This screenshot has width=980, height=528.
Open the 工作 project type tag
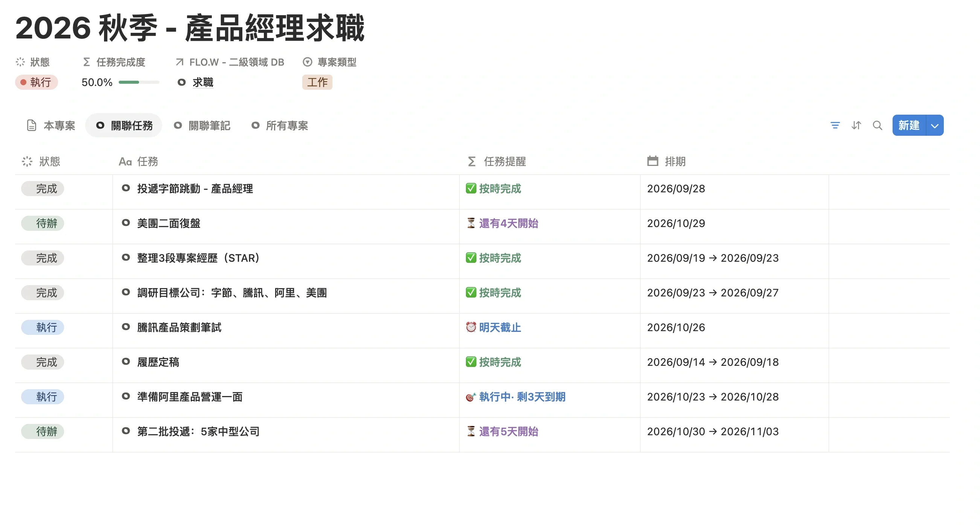tap(317, 82)
